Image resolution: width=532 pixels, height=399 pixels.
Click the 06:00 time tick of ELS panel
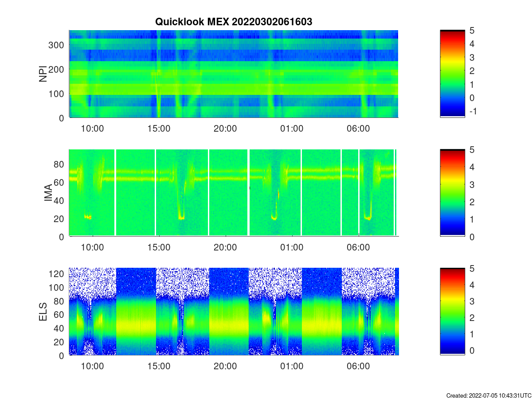point(358,366)
